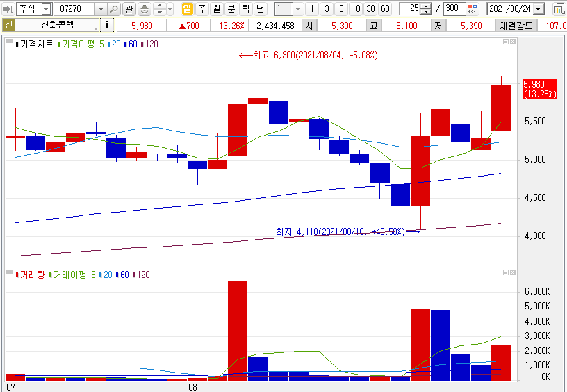
Task: Click the 08 month marker on time axis
Action: 192,387
